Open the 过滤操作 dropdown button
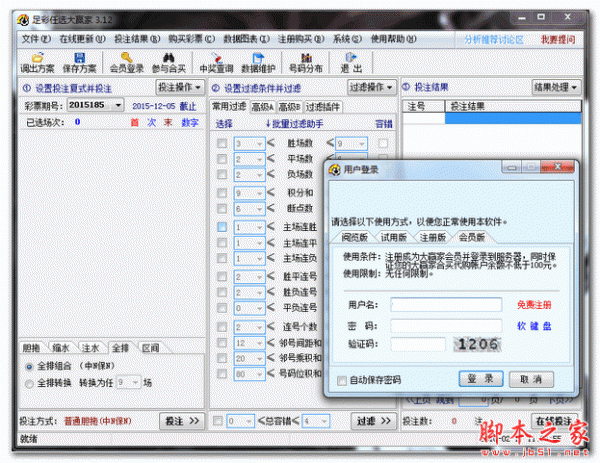This screenshot has width=600, height=463. click(x=371, y=88)
